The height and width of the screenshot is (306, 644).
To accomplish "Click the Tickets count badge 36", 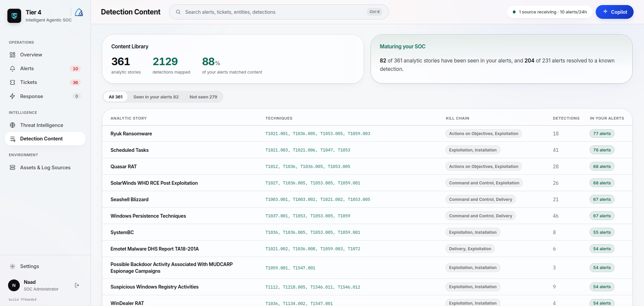I will click(75, 82).
